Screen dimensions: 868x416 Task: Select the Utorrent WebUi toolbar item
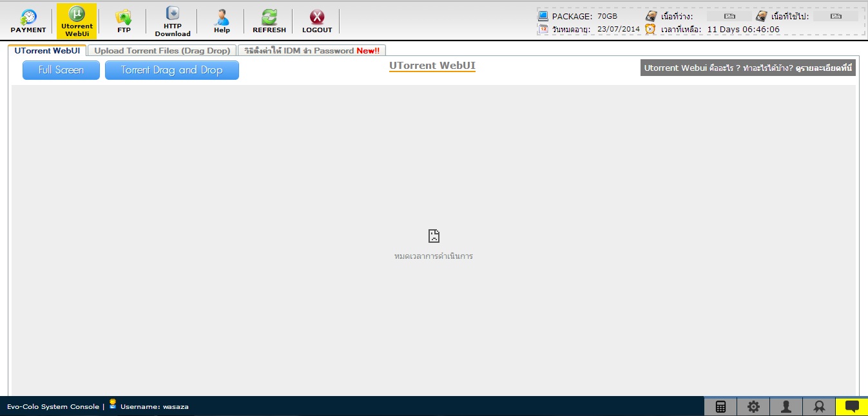77,21
